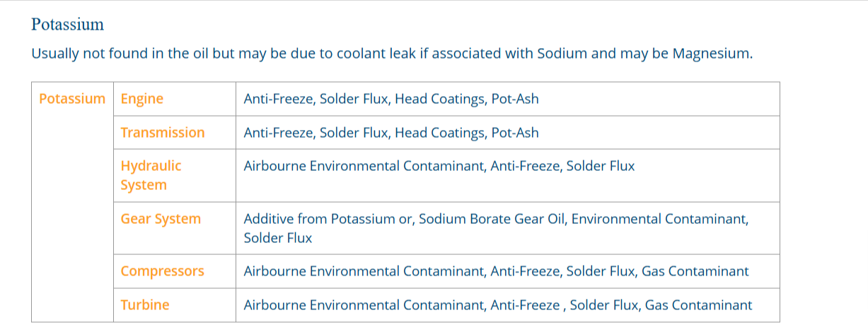Select the Hydraulic System row label
This screenshot has height=332, width=868.
click(x=151, y=175)
